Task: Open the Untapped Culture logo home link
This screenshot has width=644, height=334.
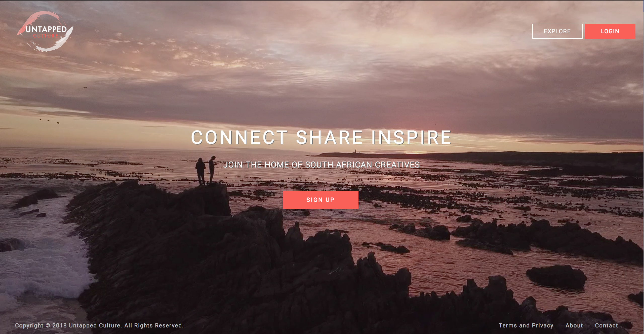Action: pos(45,31)
